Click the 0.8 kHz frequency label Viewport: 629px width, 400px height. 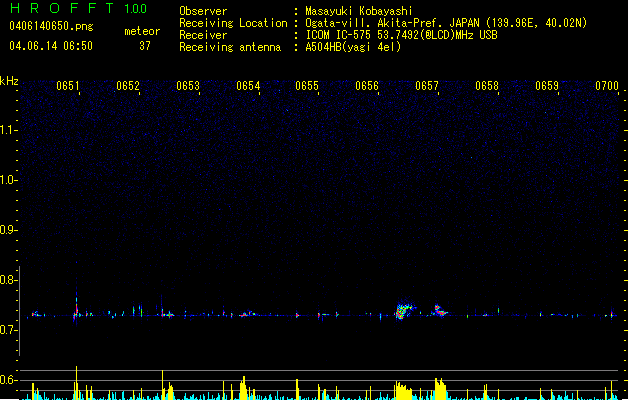[x=8, y=280]
